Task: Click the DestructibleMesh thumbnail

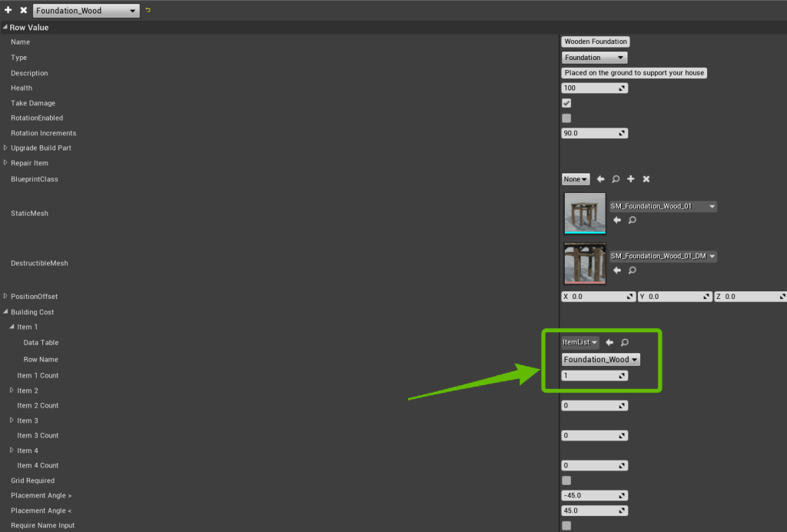Action: point(585,264)
